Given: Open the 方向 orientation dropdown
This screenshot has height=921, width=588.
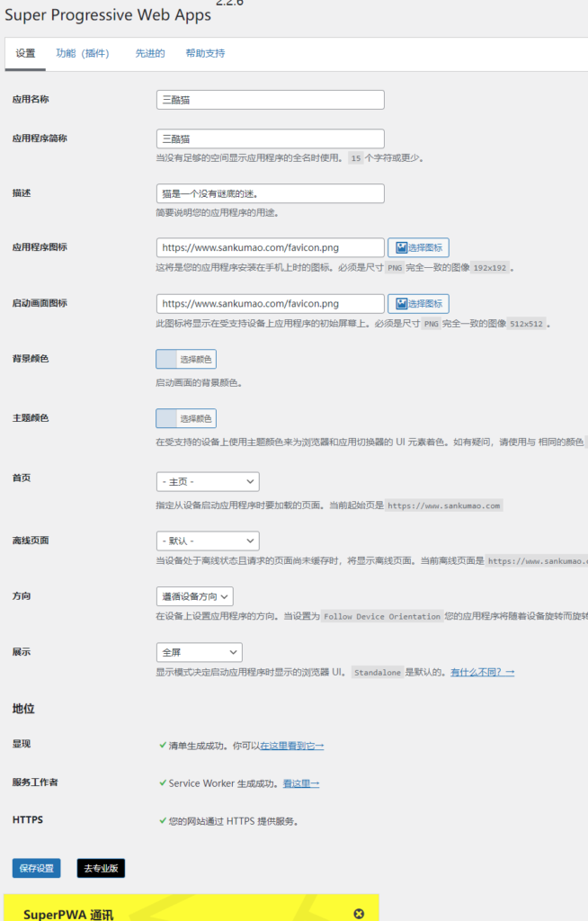Looking at the screenshot, I should pyautogui.click(x=194, y=596).
